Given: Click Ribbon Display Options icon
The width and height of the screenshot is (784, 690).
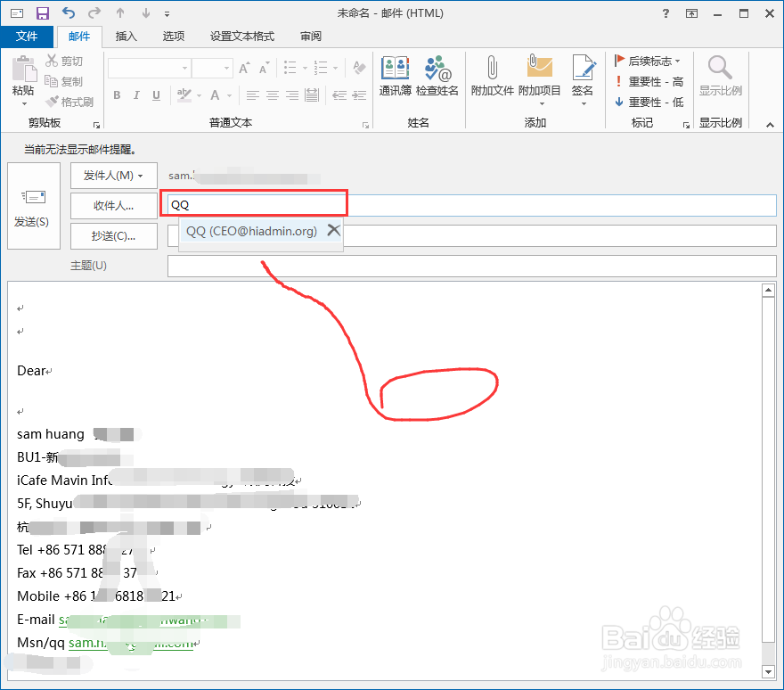Looking at the screenshot, I should point(691,13).
